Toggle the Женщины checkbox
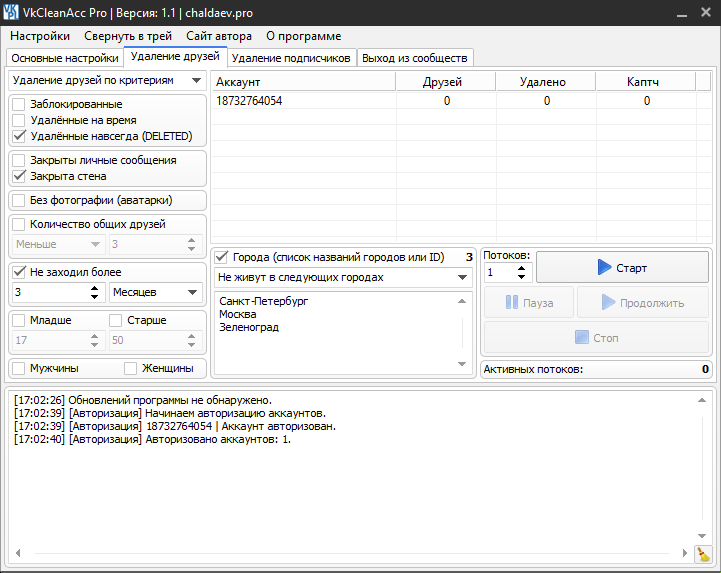Viewport: 721px width, 573px height. tap(131, 368)
